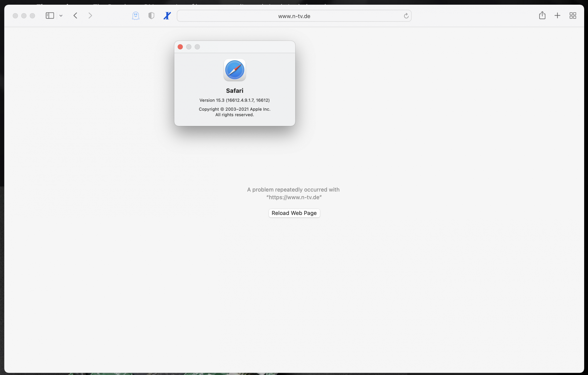Viewport: 588px width, 375px height.
Task: Toggle the sidebar visibility
Action: [x=50, y=16]
